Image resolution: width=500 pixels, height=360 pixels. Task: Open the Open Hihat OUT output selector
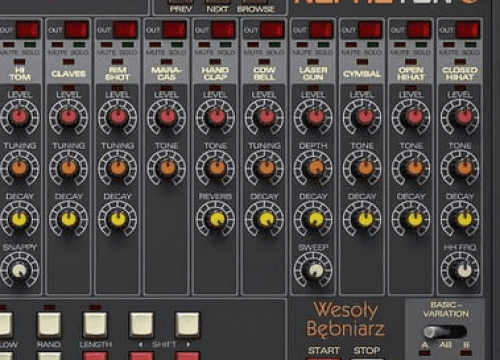[420, 30]
